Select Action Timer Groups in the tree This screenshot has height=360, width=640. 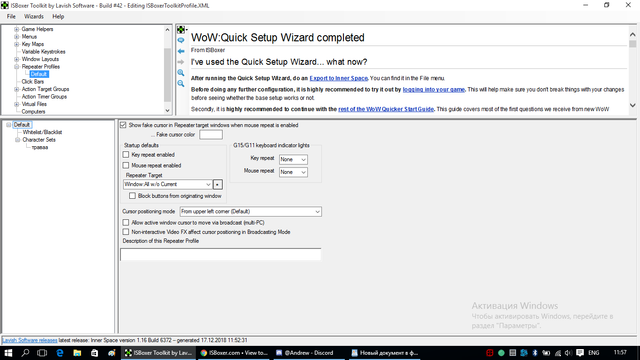click(x=44, y=97)
